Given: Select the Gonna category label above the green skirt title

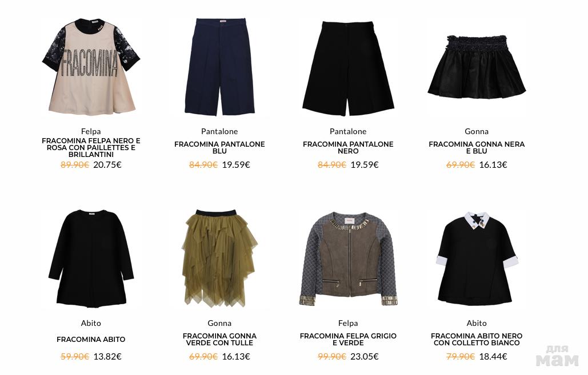Looking at the screenshot, I should click(x=219, y=323).
